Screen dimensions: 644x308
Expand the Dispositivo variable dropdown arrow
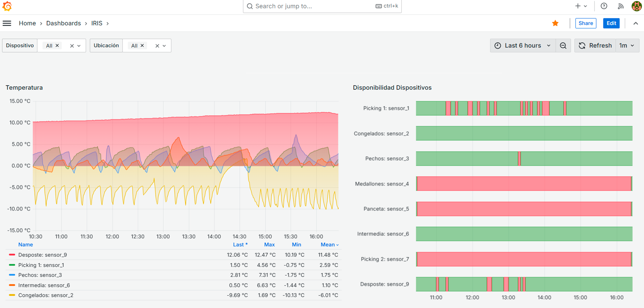(79, 46)
